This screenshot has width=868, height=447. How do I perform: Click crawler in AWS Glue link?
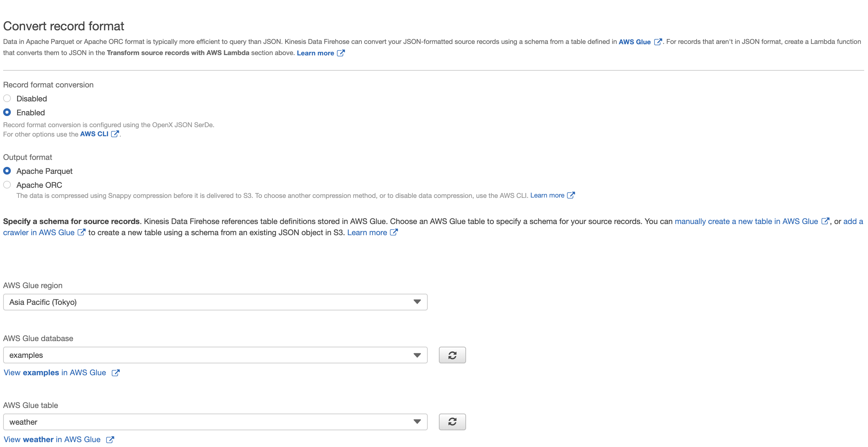click(x=39, y=233)
